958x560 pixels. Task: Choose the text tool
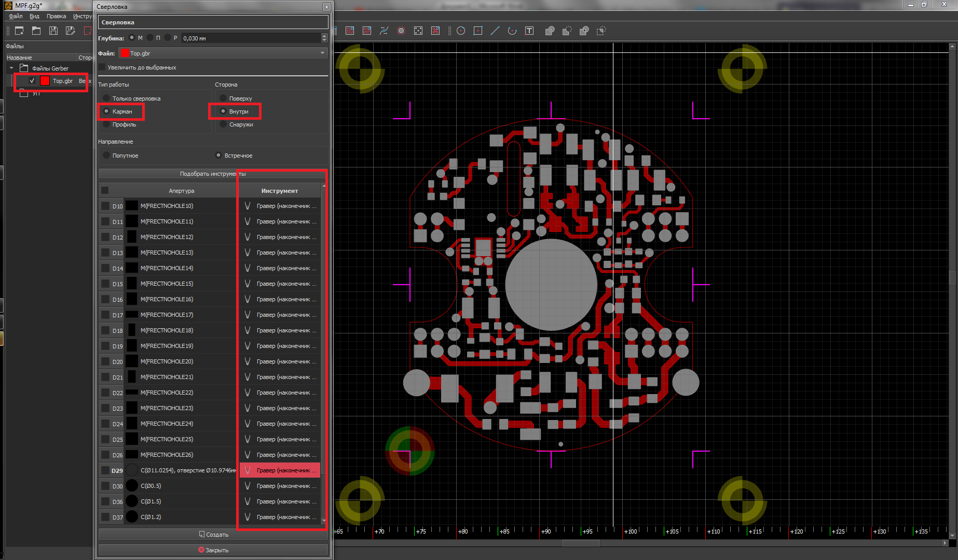[x=529, y=31]
